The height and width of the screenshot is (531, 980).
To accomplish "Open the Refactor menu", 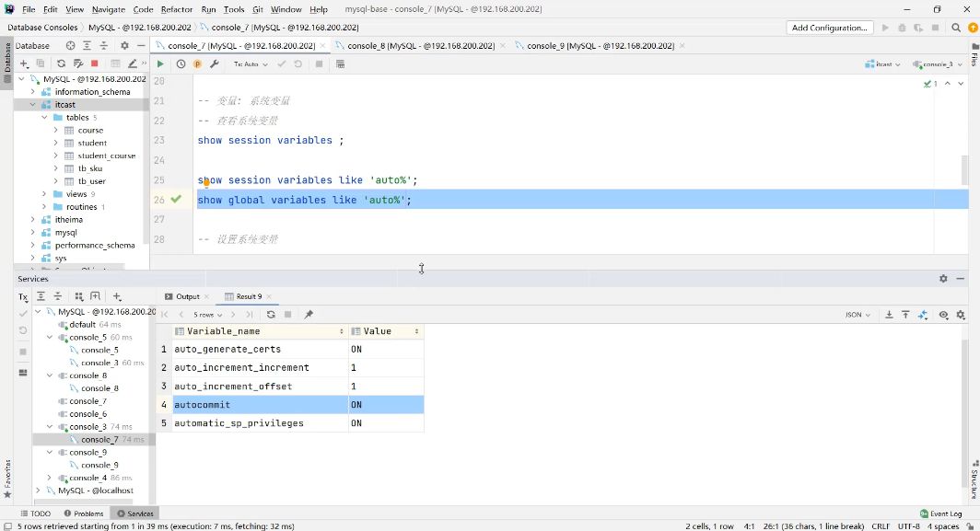I will [x=175, y=9].
